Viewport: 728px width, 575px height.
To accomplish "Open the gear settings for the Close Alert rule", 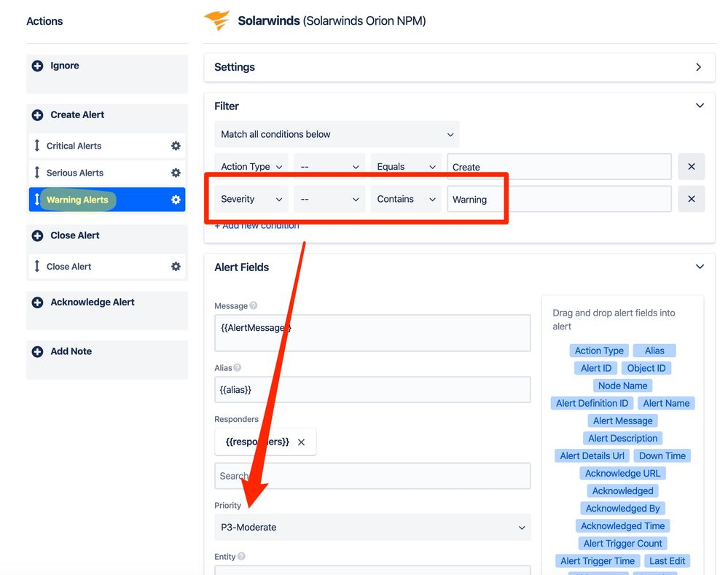I will click(x=176, y=267).
